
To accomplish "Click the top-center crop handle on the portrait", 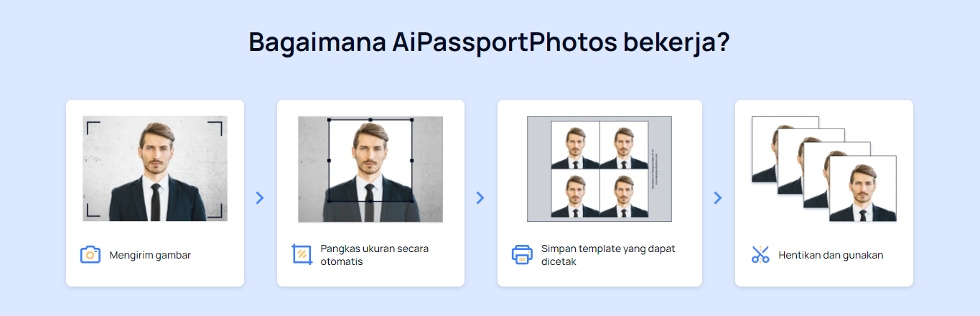I will coord(370,120).
